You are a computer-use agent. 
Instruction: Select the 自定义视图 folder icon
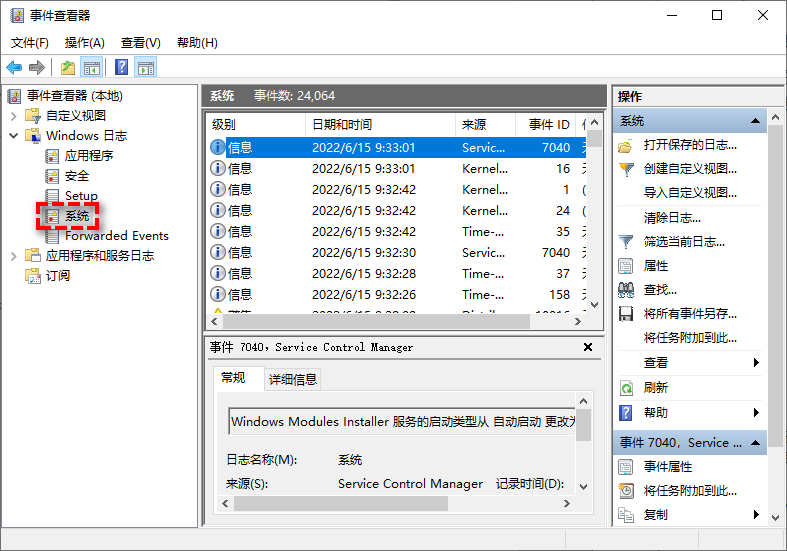point(33,116)
